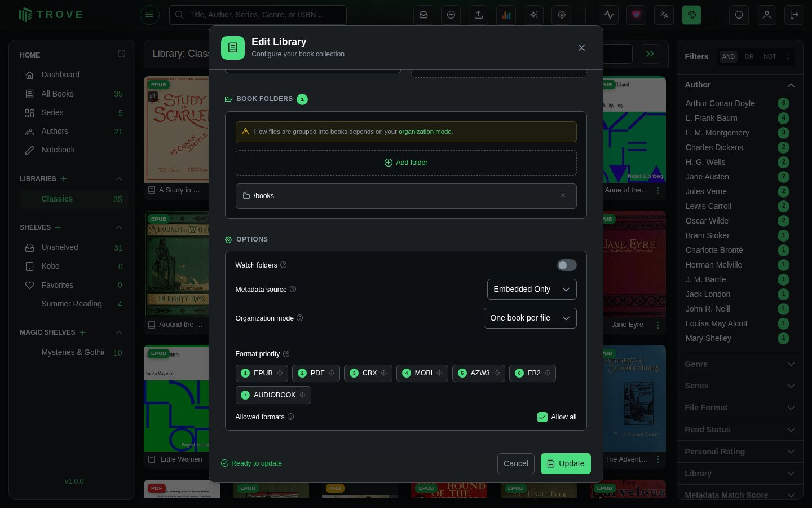Select the AND filter mode

(x=729, y=56)
